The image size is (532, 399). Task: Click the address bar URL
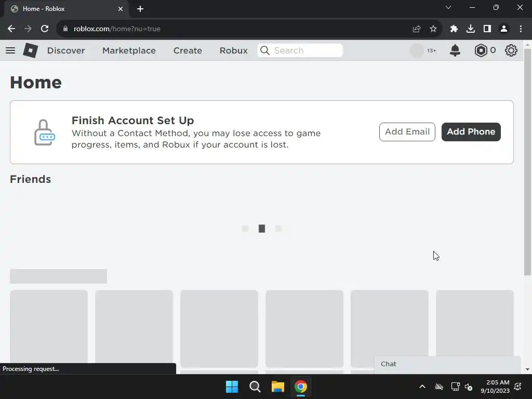pos(117,29)
